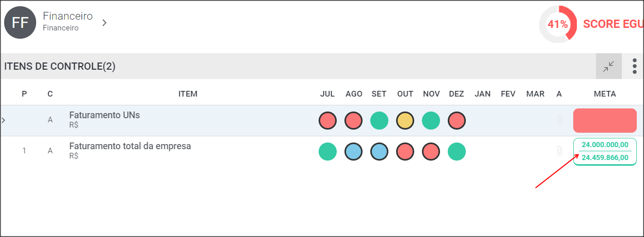
Task: Click the red META box for Faturamento UNs
Action: pyautogui.click(x=605, y=120)
